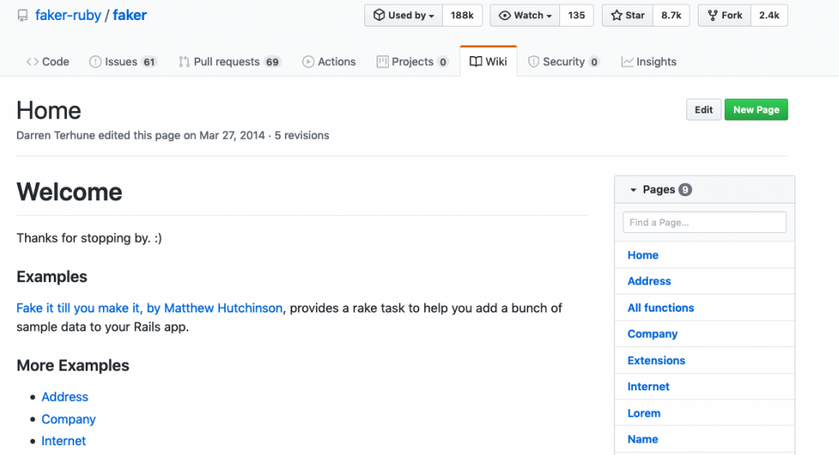Open the Watch dropdown
The height and width of the screenshot is (455, 839).
525,16
